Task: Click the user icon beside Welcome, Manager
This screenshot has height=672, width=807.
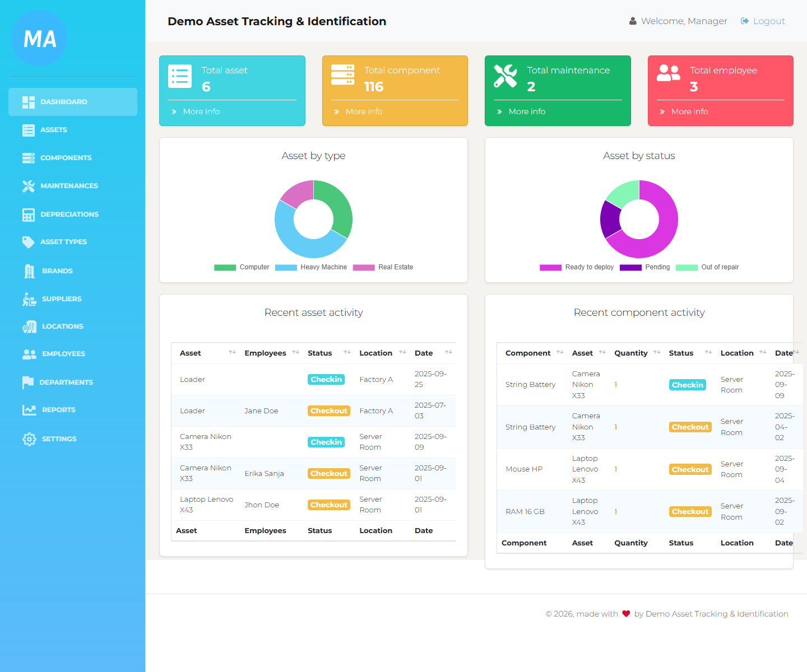Action: point(633,21)
